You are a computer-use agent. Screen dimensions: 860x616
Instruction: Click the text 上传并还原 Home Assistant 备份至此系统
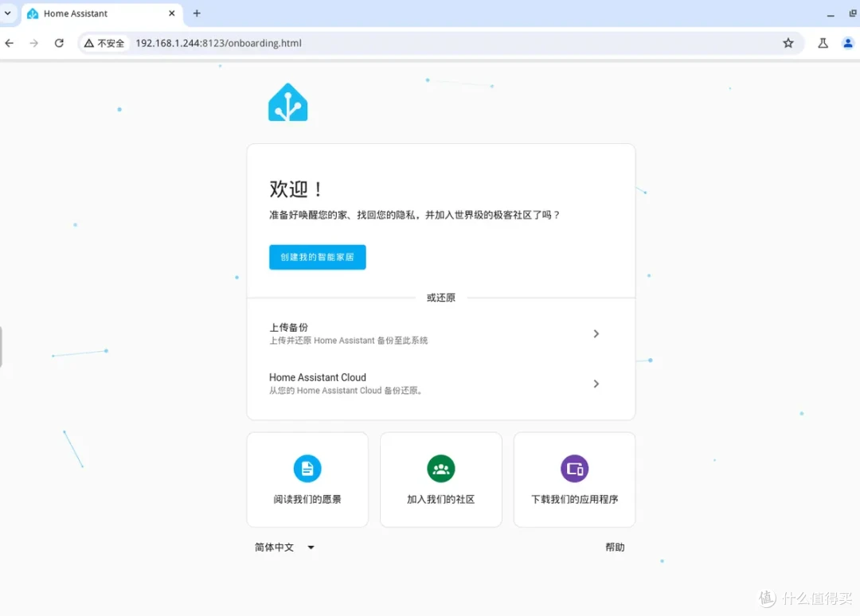pyautogui.click(x=348, y=341)
